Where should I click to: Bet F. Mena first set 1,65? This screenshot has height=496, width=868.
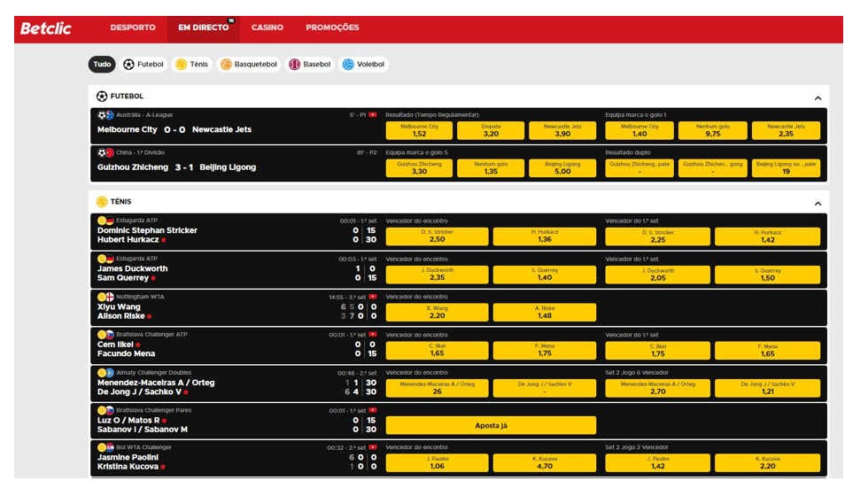point(767,351)
